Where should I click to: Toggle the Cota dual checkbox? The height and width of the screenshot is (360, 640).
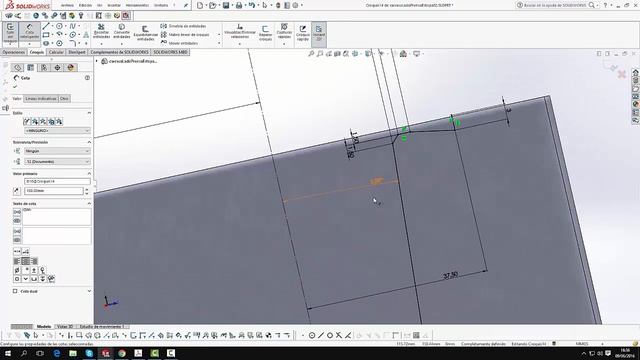[15, 291]
